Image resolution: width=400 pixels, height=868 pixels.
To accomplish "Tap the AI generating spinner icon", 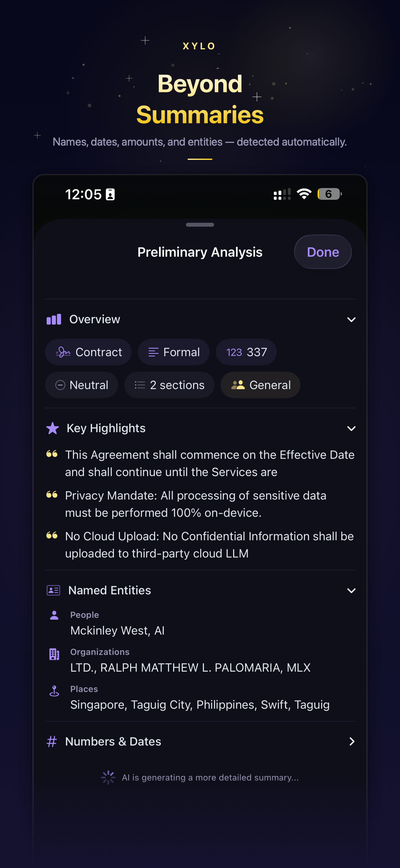I will click(109, 777).
